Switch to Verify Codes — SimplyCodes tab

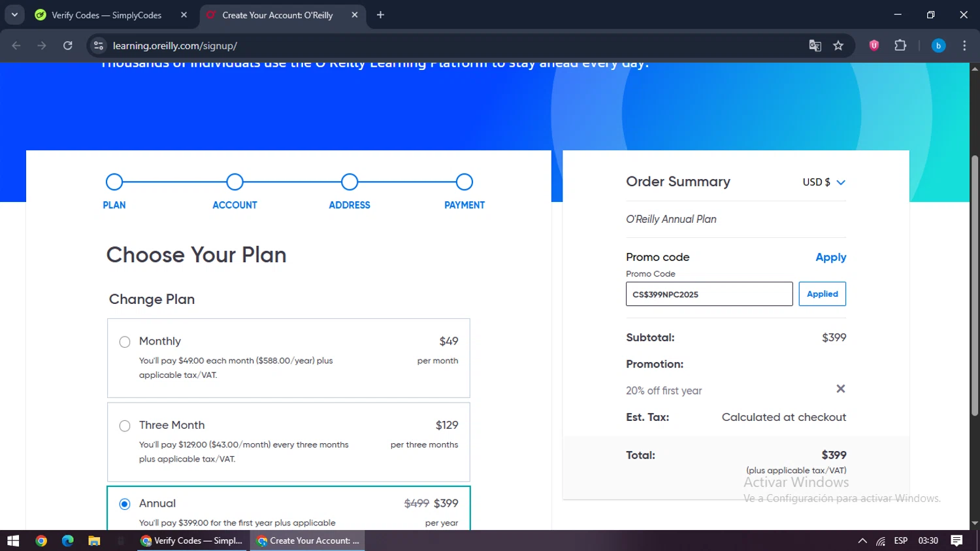coord(106,15)
